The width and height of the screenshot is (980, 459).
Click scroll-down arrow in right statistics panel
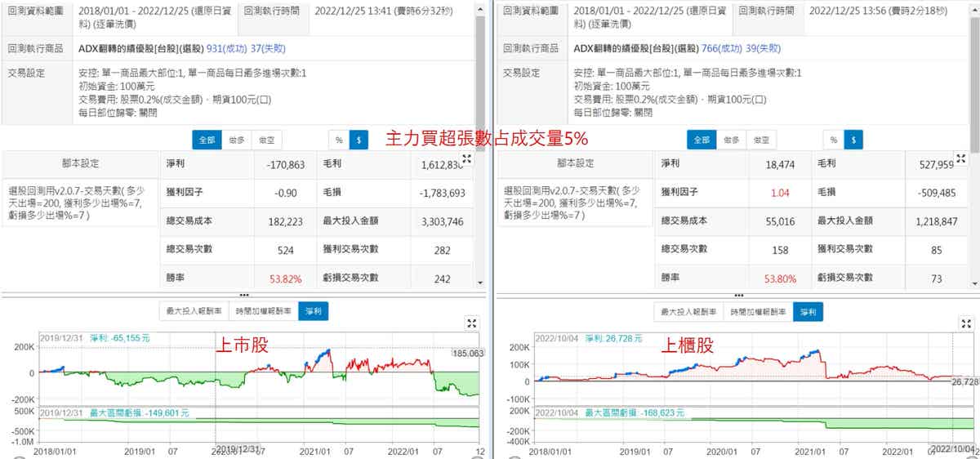[x=975, y=282]
